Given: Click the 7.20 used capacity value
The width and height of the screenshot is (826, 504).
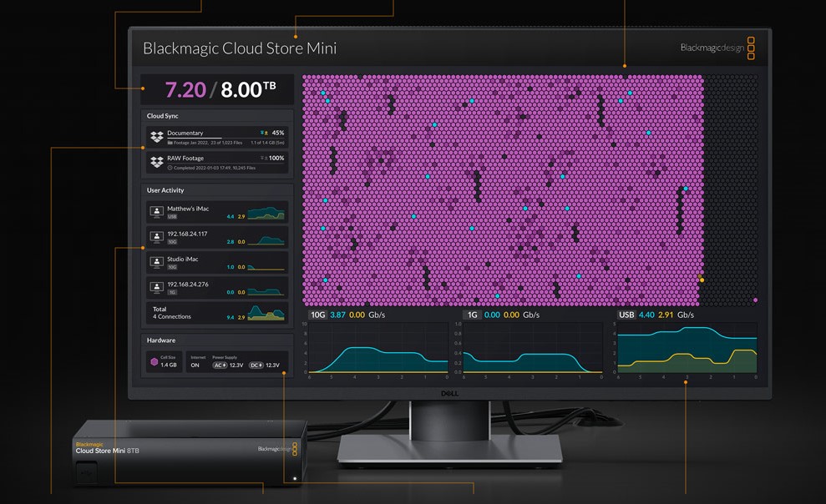Looking at the screenshot, I should pyautogui.click(x=185, y=90).
